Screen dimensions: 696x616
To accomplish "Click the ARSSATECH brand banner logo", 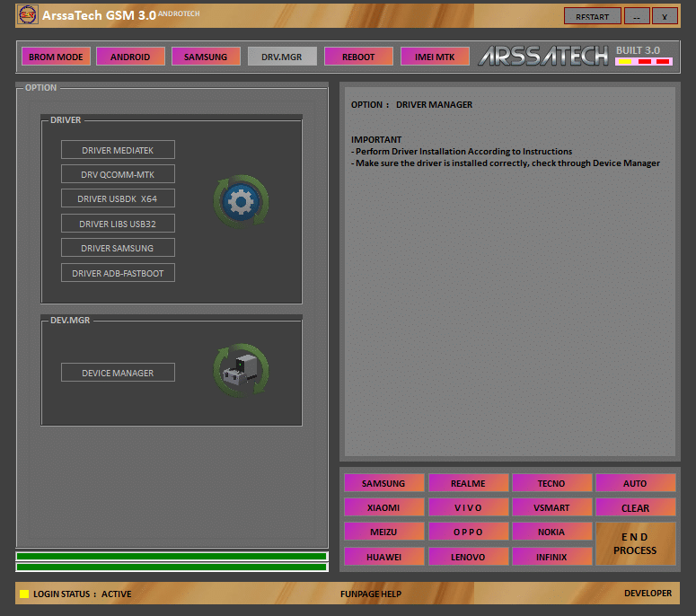I will [x=543, y=56].
